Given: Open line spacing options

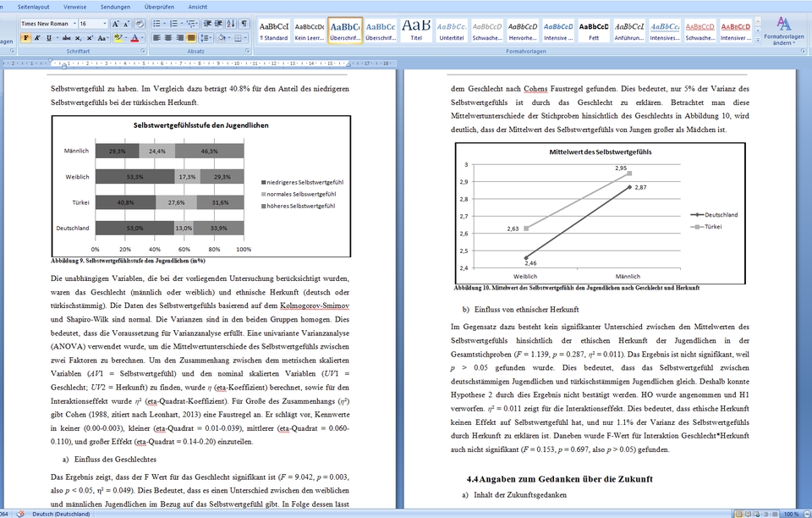Looking at the screenshot, I should (x=206, y=38).
